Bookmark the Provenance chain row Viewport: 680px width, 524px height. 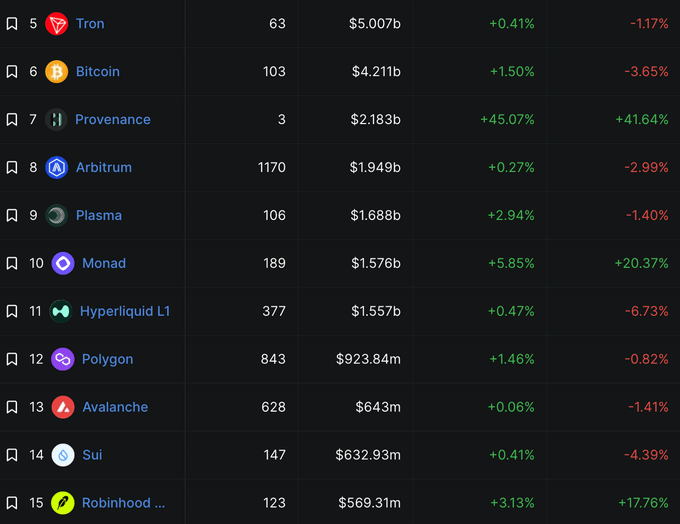point(12,119)
